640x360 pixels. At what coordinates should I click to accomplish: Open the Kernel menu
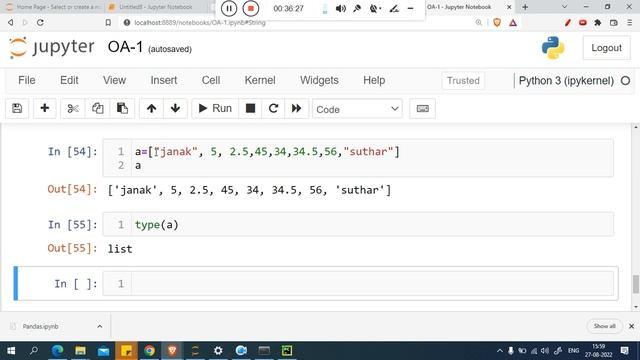(260, 80)
